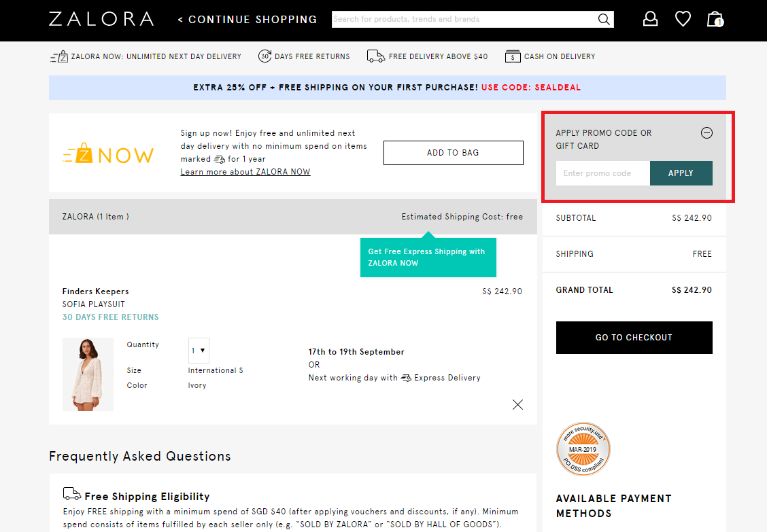Click the cash on delivery icon
The width and height of the screenshot is (767, 532).
click(x=513, y=56)
